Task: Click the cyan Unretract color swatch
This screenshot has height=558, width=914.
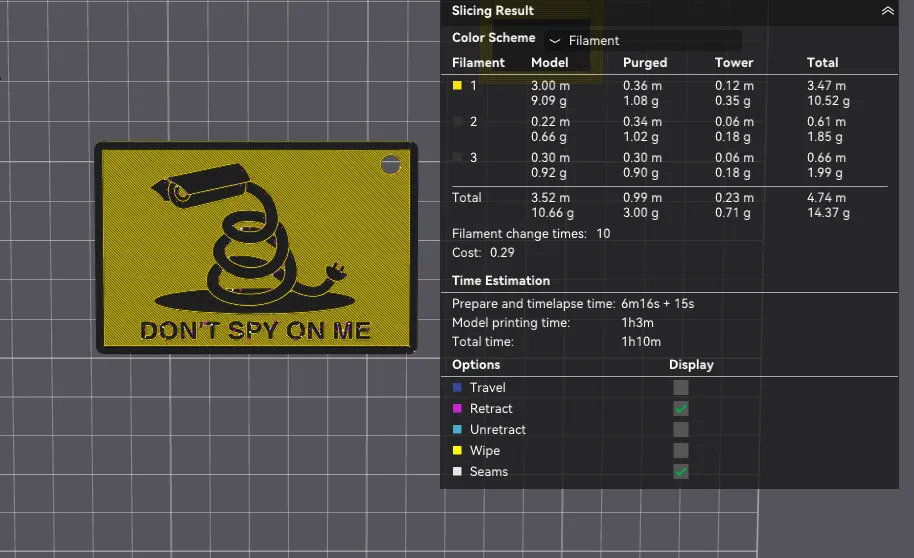Action: (457, 429)
